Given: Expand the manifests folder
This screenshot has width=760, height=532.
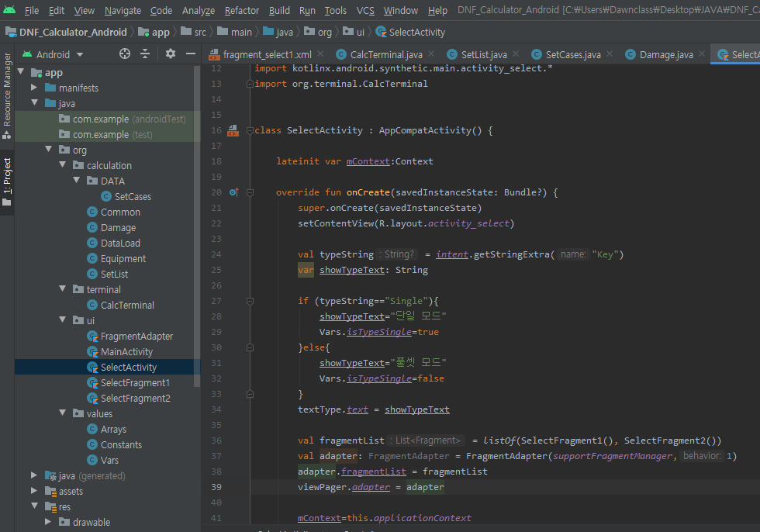Looking at the screenshot, I should (34, 87).
